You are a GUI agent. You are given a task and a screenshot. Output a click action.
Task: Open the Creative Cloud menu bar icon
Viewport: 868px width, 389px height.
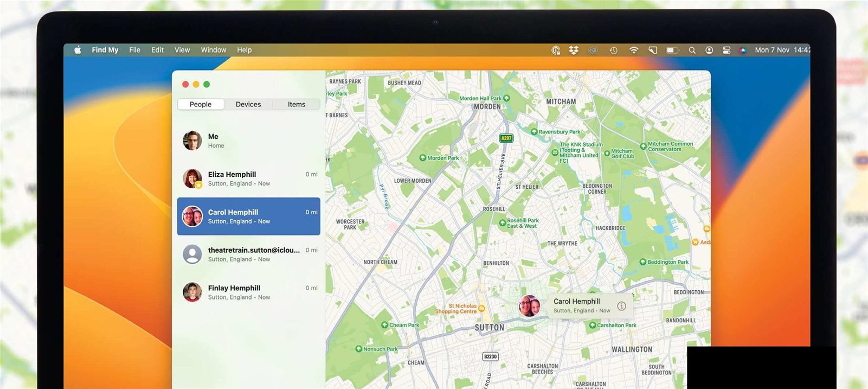point(593,50)
